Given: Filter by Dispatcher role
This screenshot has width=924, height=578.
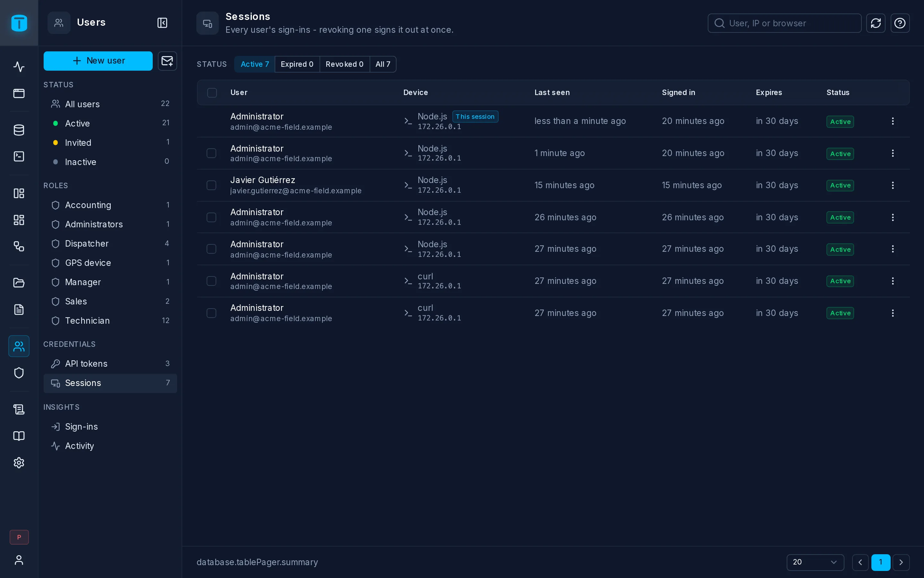Looking at the screenshot, I should point(110,243).
